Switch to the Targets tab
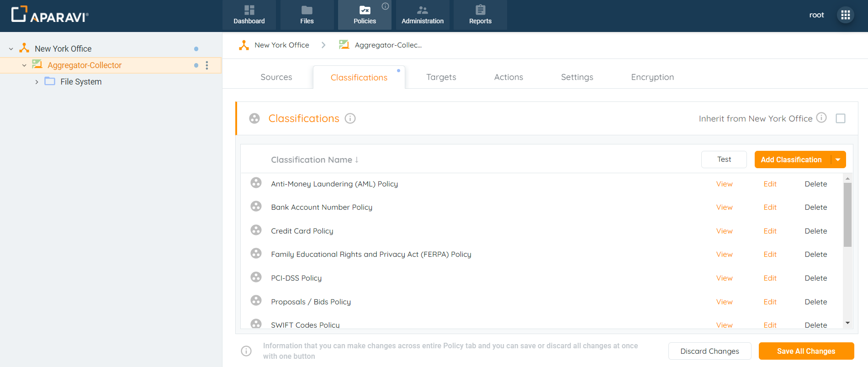 [x=441, y=77]
